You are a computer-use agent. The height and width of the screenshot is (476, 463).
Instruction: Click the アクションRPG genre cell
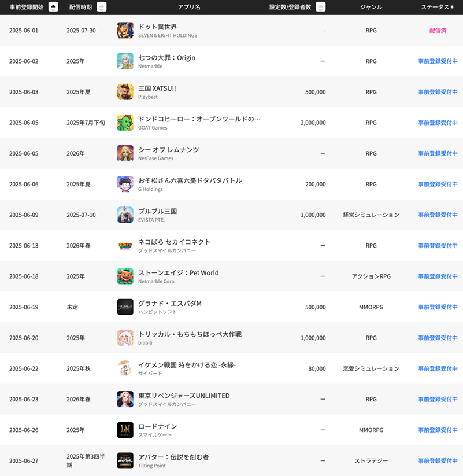371,276
